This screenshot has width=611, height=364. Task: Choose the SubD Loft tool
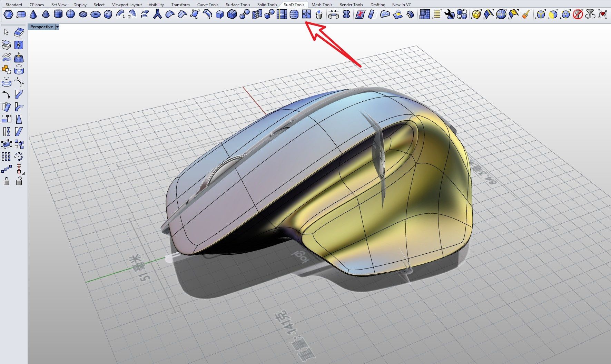point(145,14)
